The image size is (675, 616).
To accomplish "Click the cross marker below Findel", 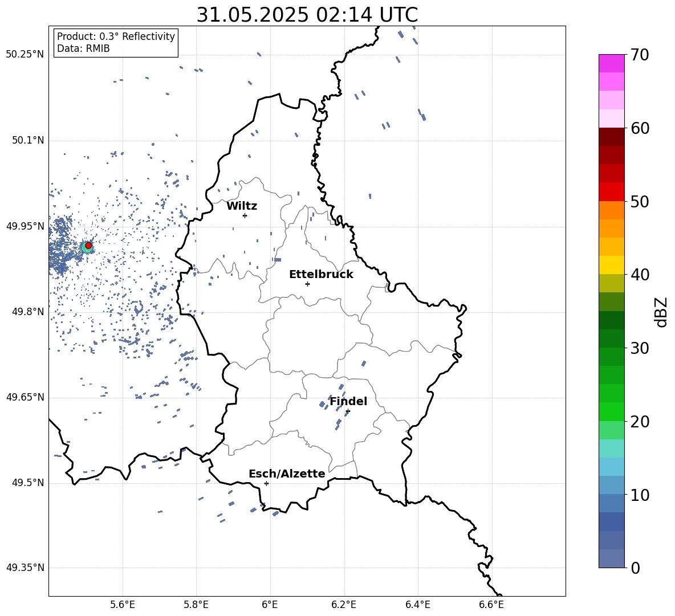I will (x=348, y=411).
